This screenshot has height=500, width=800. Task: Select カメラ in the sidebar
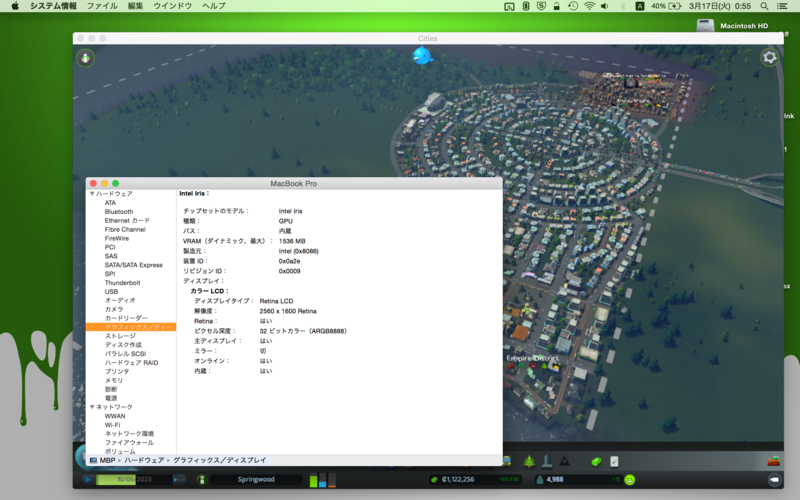(x=114, y=309)
